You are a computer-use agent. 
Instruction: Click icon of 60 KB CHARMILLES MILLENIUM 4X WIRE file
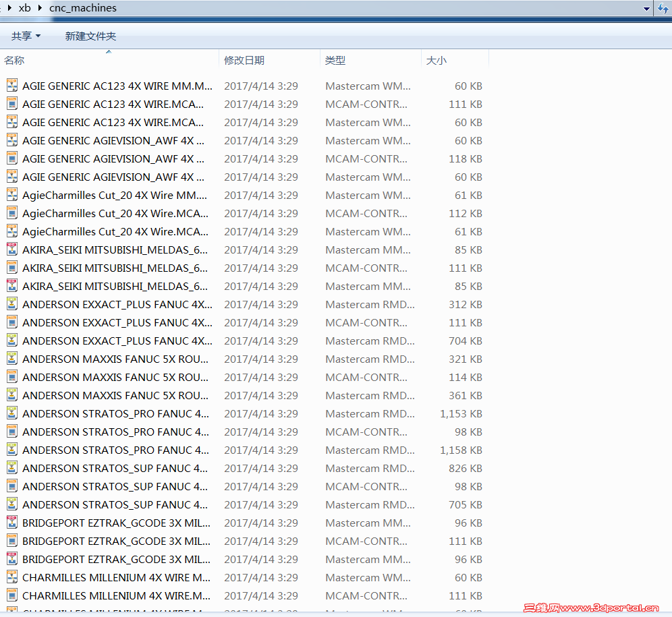[x=12, y=578]
